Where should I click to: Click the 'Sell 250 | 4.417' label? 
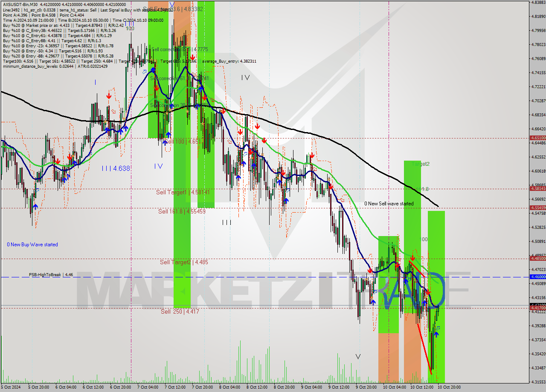[x=180, y=312]
